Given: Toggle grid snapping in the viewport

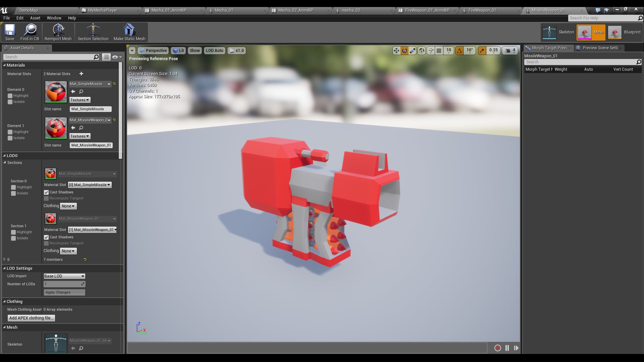Looking at the screenshot, I should [x=439, y=51].
